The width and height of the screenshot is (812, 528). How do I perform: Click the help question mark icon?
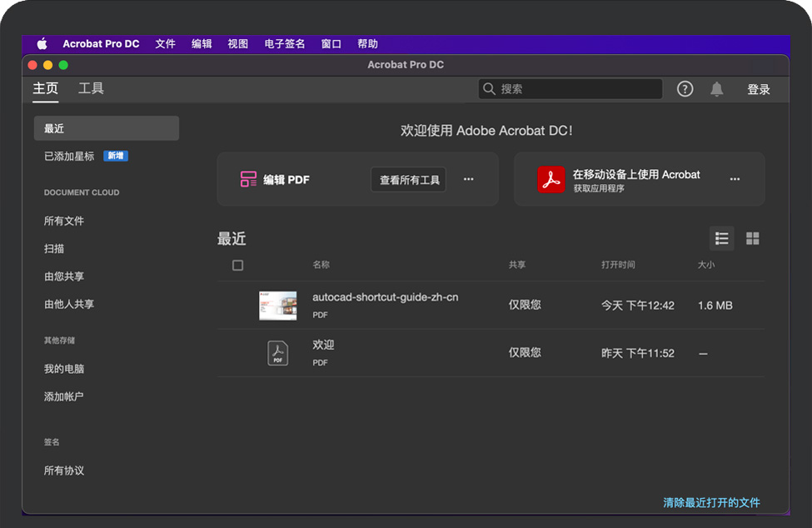point(685,89)
